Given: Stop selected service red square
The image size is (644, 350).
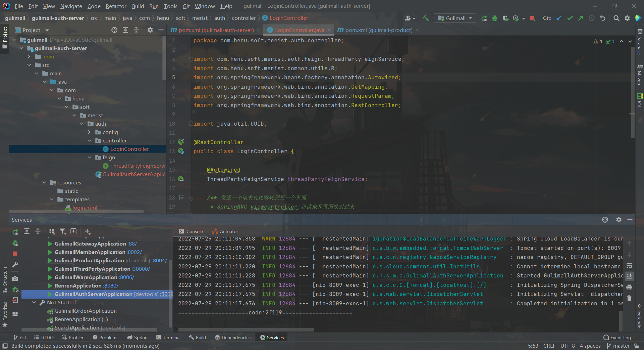Looking at the screenshot, I should [x=15, y=254].
